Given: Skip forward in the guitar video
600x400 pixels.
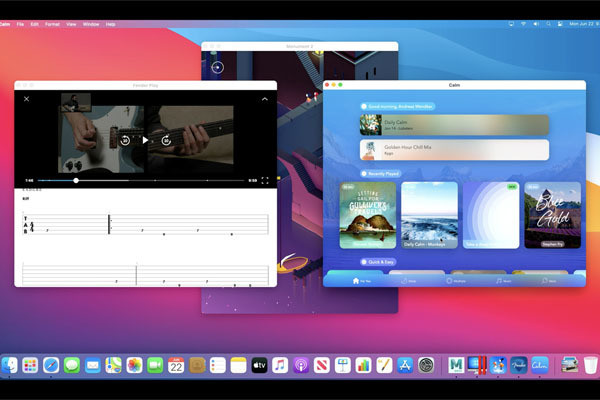Looking at the screenshot, I should [x=166, y=140].
